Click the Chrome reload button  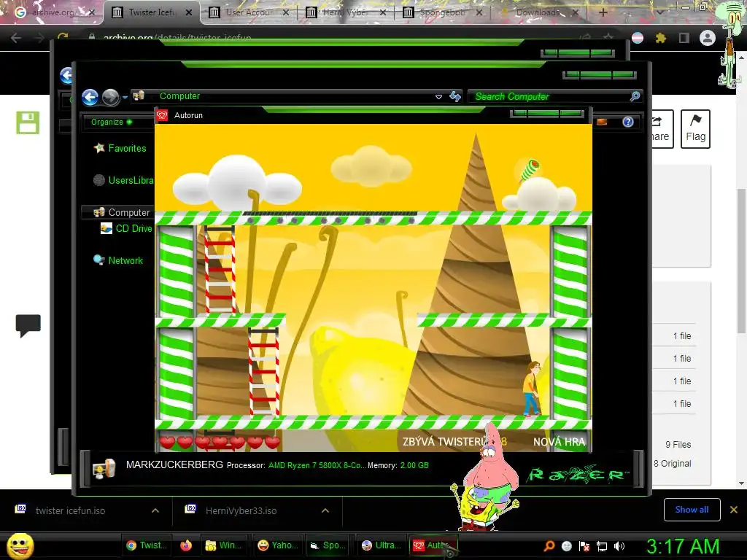pyautogui.click(x=63, y=37)
